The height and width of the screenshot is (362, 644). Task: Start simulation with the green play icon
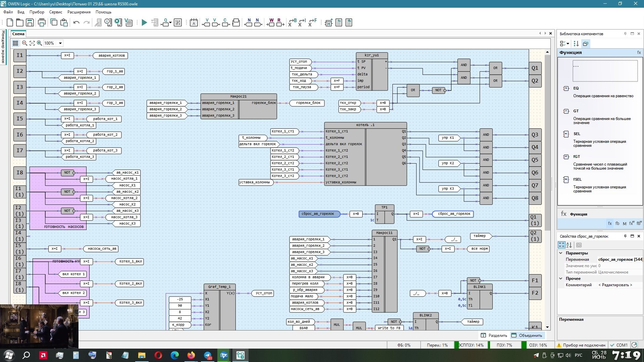(x=144, y=22)
